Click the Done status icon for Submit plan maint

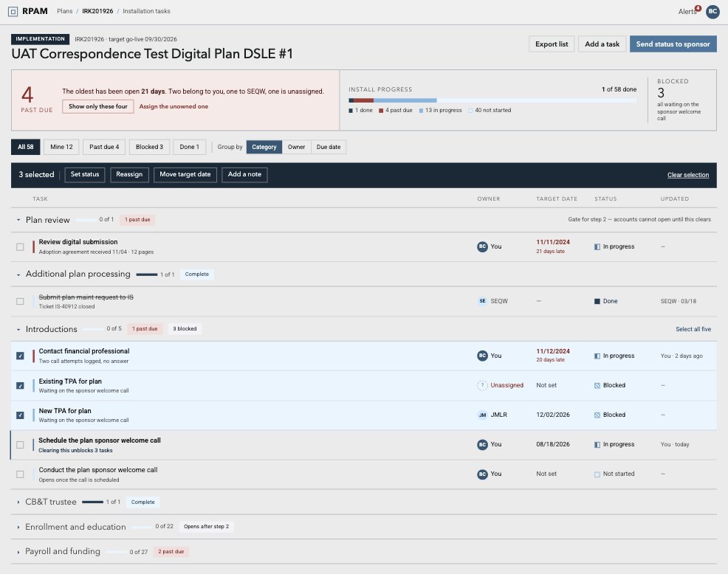tap(597, 301)
